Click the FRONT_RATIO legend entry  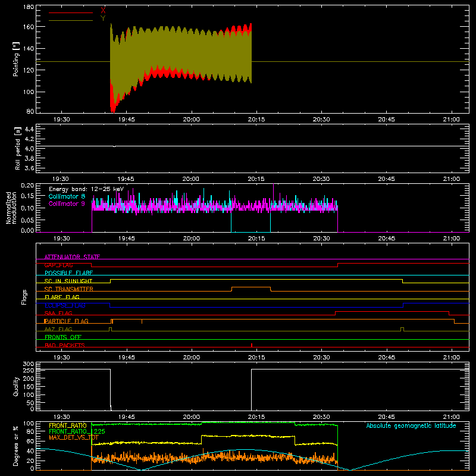point(68,425)
